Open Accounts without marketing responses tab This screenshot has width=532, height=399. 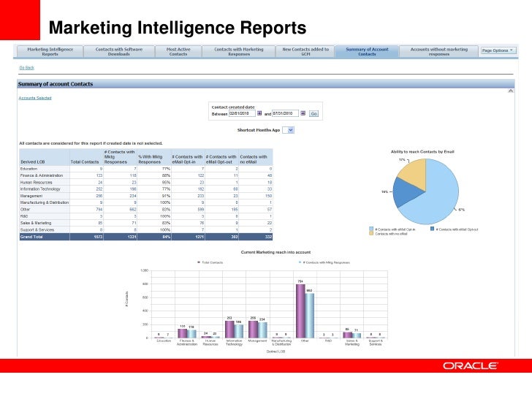click(439, 52)
